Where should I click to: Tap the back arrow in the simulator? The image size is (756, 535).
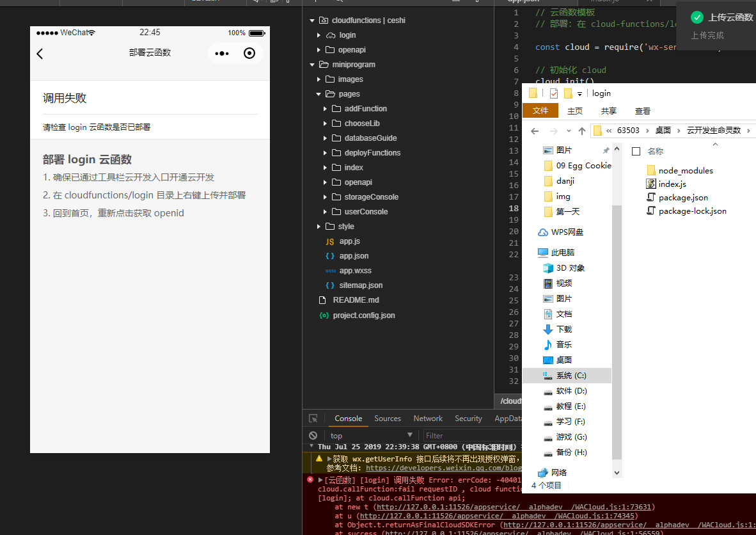[40, 54]
